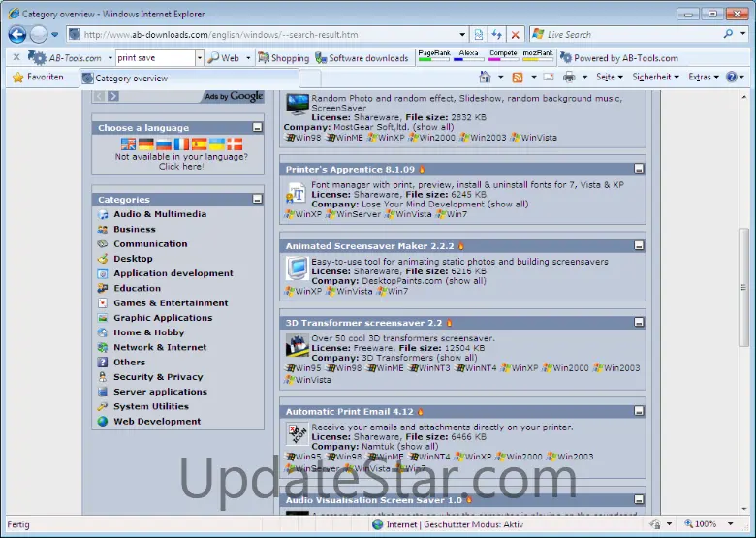Open the recent pages dropdown arrow
The image size is (756, 538).
(x=54, y=35)
